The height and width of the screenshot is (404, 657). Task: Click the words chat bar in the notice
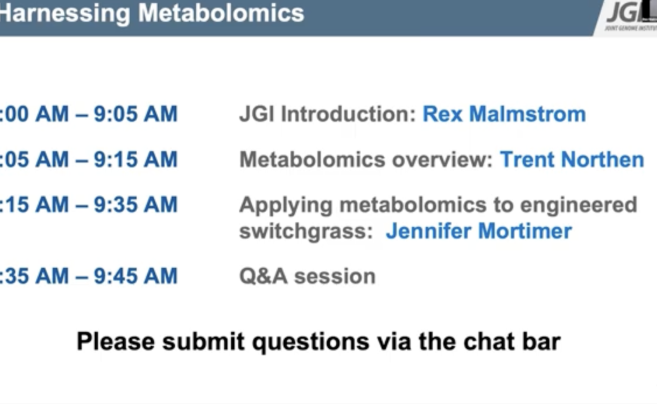512,341
